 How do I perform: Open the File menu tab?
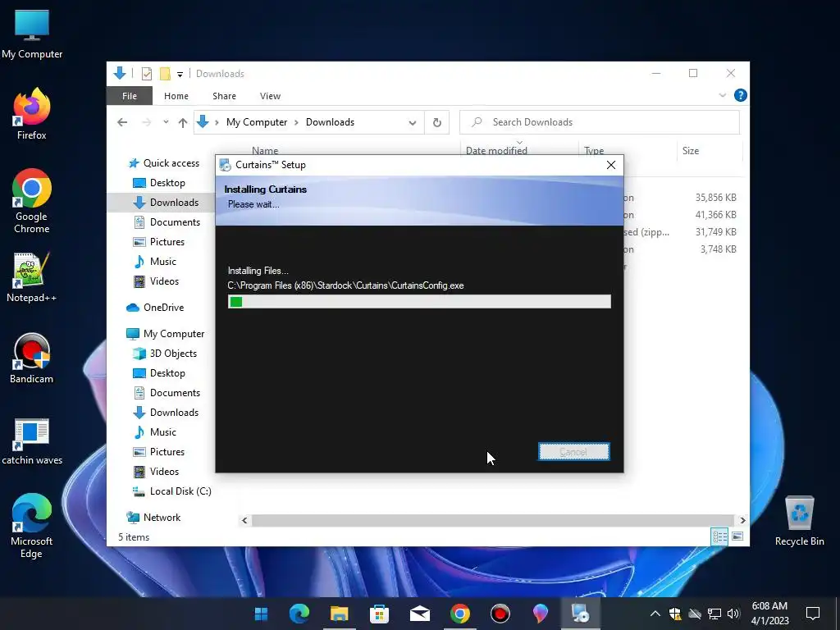pos(130,96)
